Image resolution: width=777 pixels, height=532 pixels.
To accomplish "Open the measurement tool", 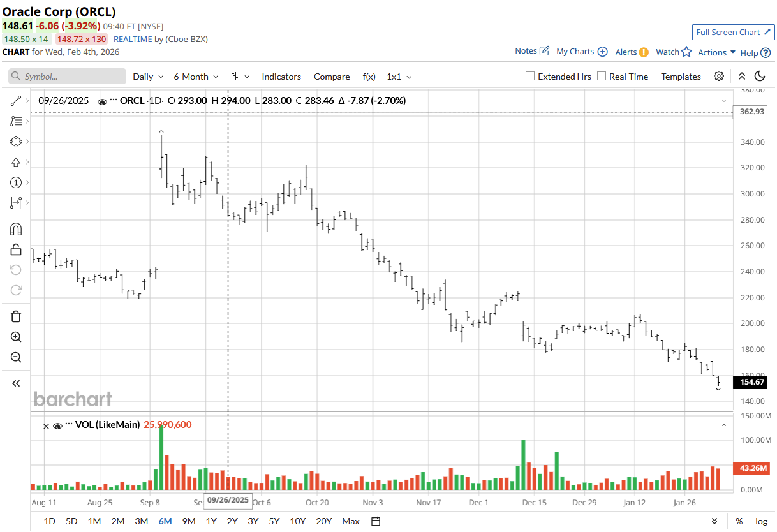I will pos(16,203).
